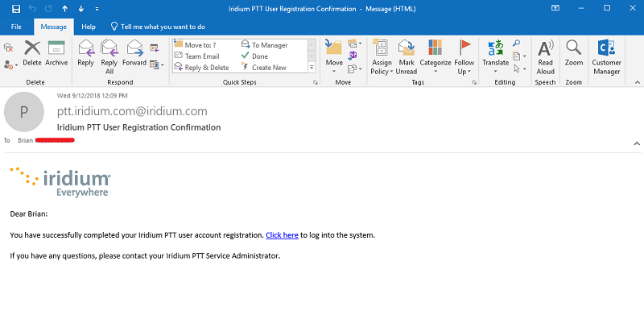Viewport: 644px width, 336px height.
Task: Click the Reply with Meeting icon
Action: click(x=155, y=48)
